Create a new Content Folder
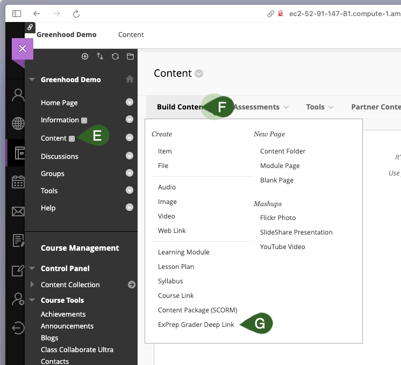401x365 pixels. pyautogui.click(x=283, y=151)
